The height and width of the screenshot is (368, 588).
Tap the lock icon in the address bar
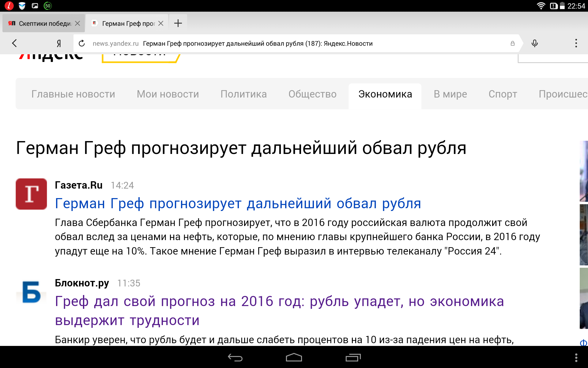(x=512, y=44)
